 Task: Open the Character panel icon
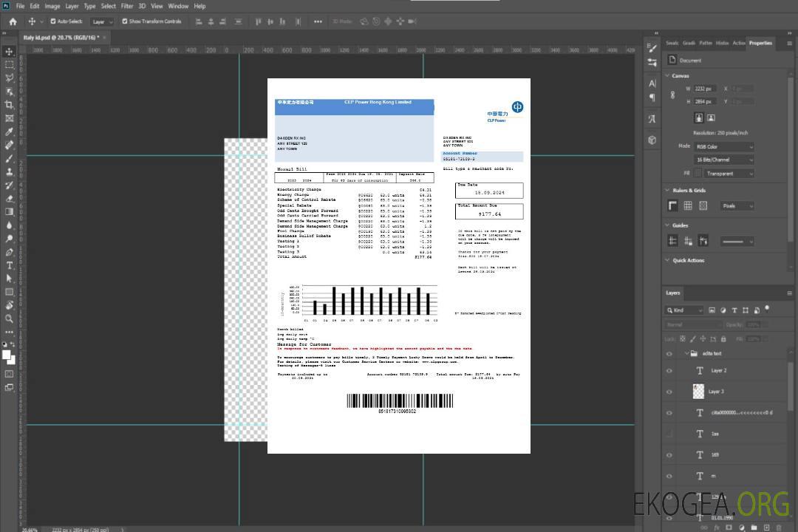pos(652,83)
